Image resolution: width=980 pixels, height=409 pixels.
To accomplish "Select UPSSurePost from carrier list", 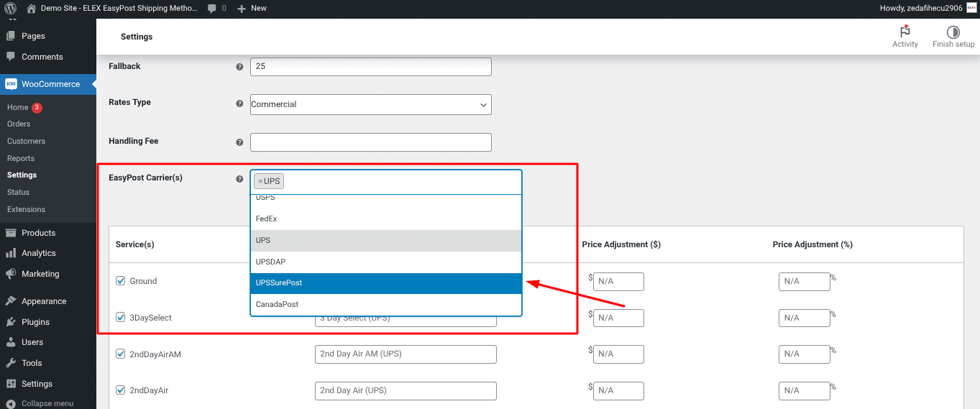I will (x=385, y=283).
